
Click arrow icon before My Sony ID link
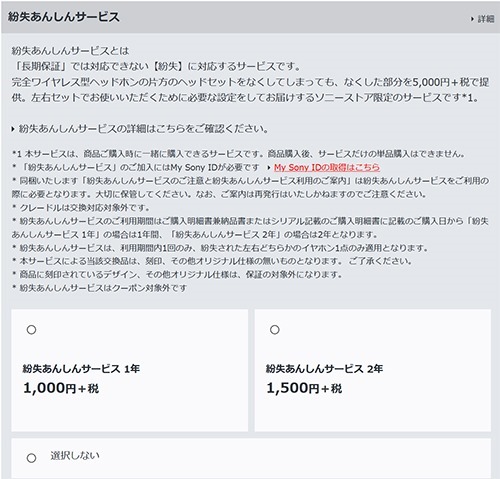268,168
